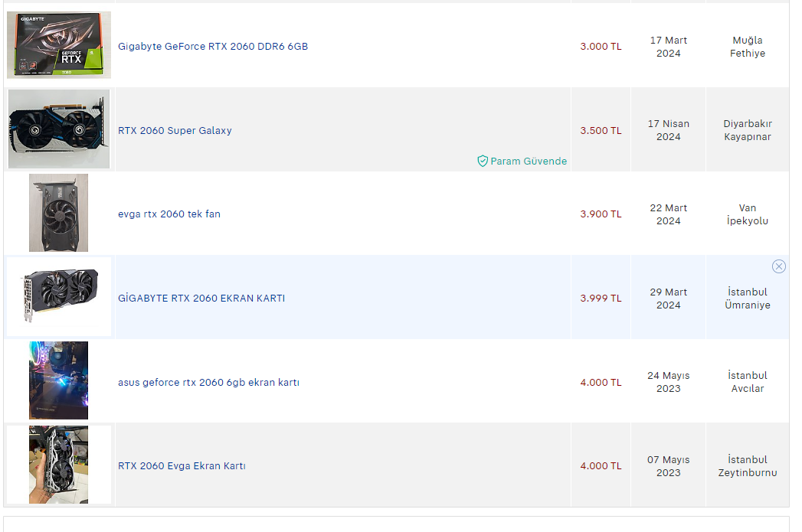Click the Diyarbakır Kayapınar location cell
802x532 pixels.
pos(747,130)
